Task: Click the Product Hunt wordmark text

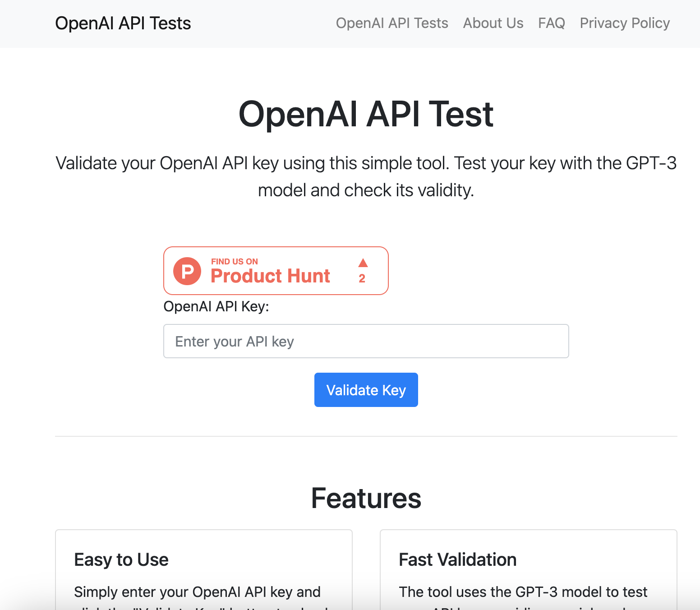Action: point(270,276)
